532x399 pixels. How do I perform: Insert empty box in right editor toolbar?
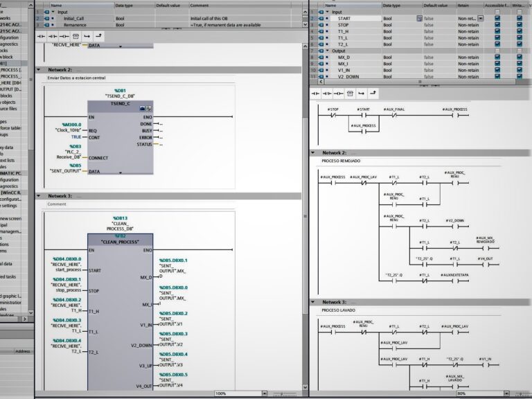351,92
